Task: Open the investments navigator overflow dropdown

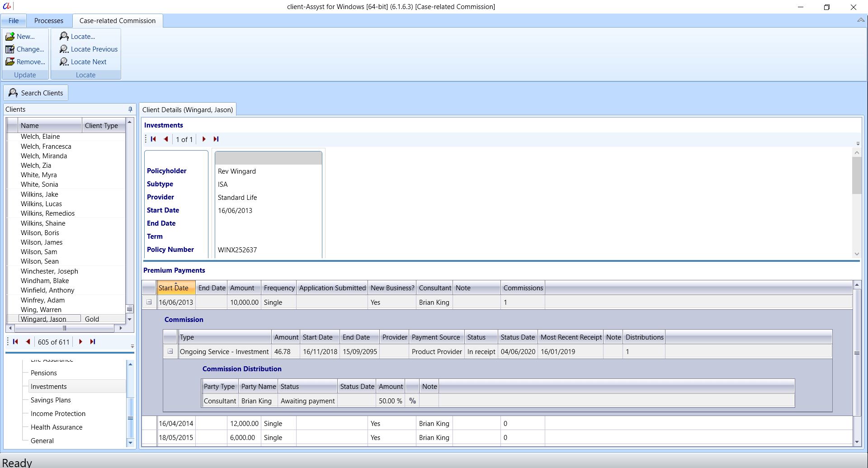Action: tap(858, 143)
